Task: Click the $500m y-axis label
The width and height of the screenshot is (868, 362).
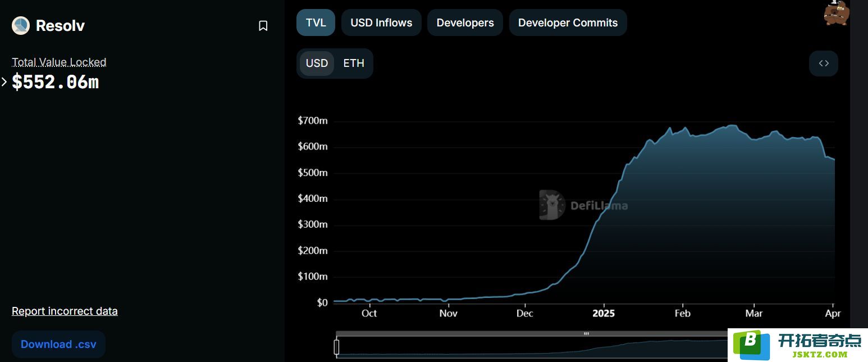Action: (313, 173)
